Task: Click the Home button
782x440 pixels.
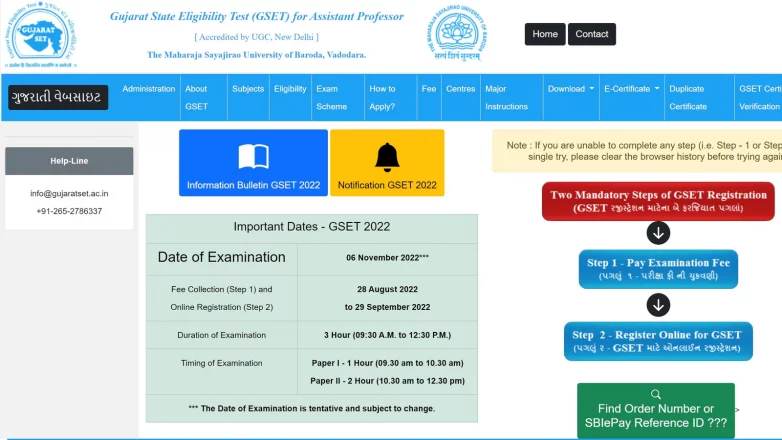Action: [x=545, y=34]
